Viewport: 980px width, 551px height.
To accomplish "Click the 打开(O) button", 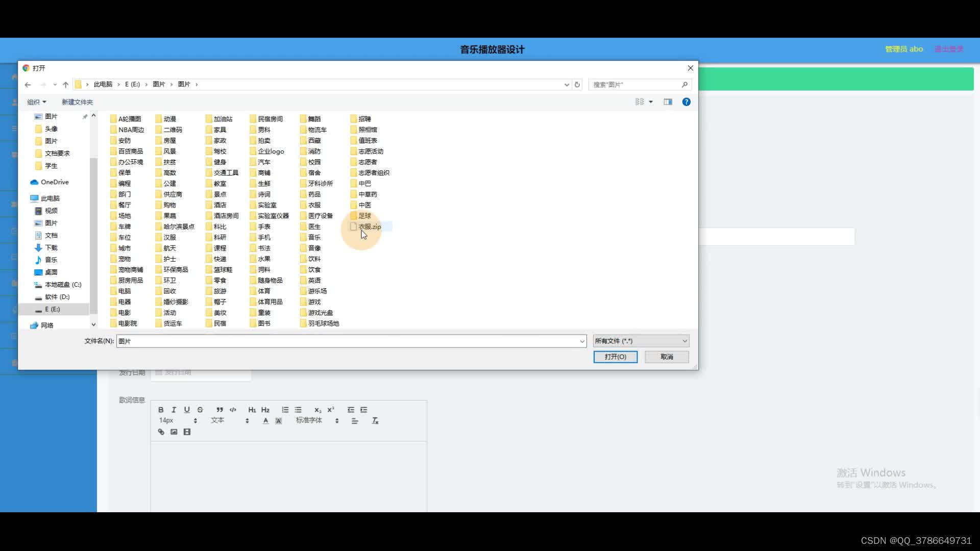I will (615, 357).
